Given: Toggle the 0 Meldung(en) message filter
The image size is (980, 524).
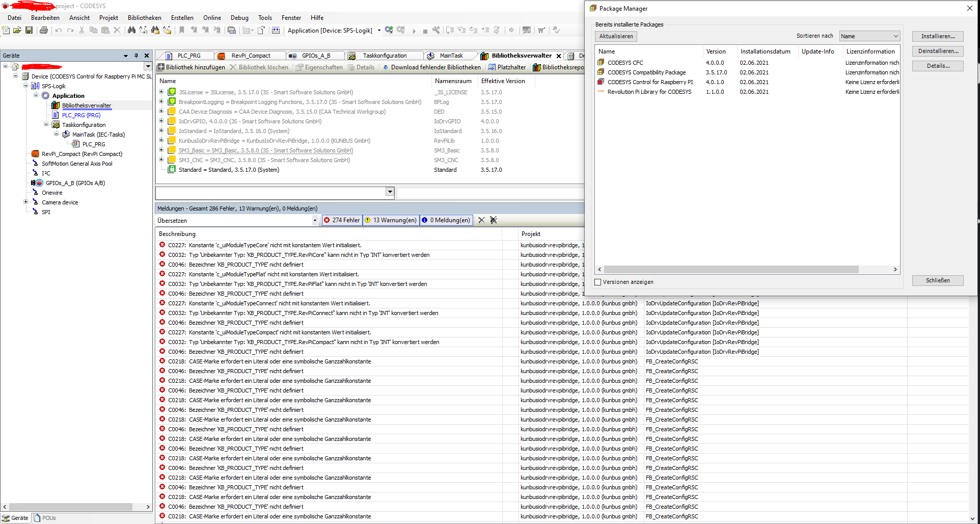Looking at the screenshot, I should click(446, 220).
